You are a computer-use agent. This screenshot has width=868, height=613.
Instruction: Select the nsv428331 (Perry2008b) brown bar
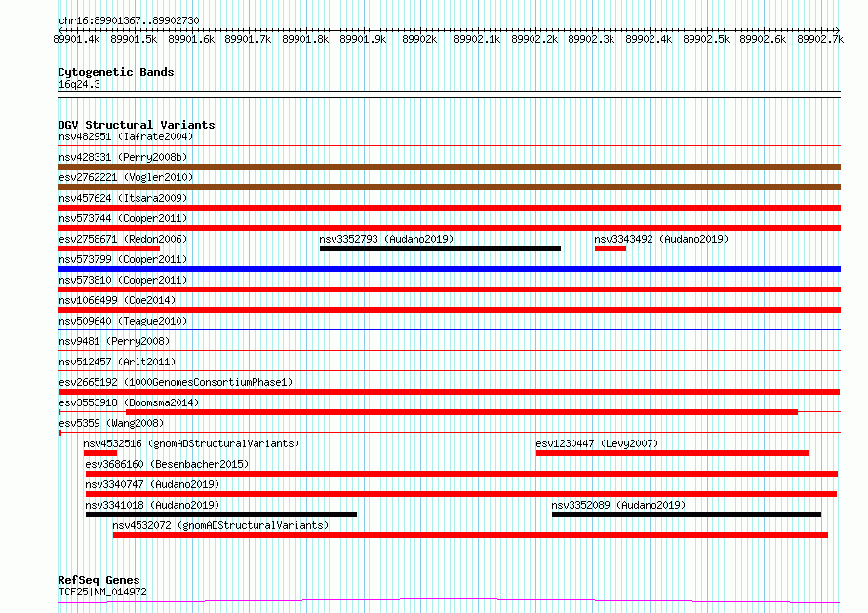click(449, 167)
